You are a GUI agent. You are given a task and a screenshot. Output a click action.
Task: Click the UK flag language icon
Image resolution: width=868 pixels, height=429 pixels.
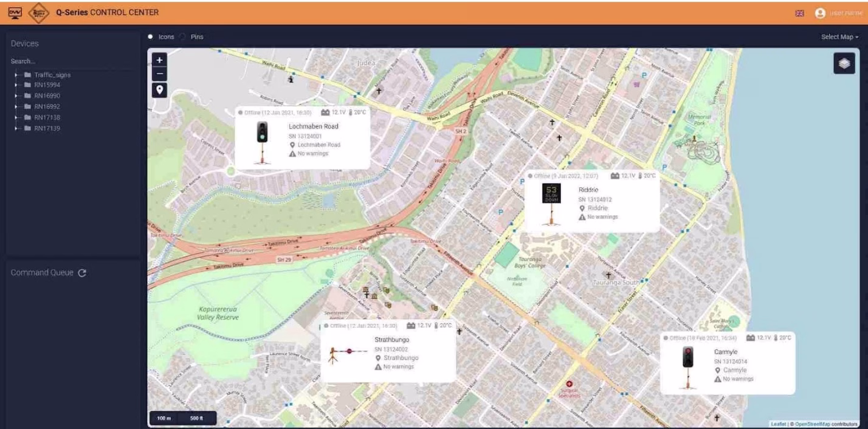(x=802, y=13)
